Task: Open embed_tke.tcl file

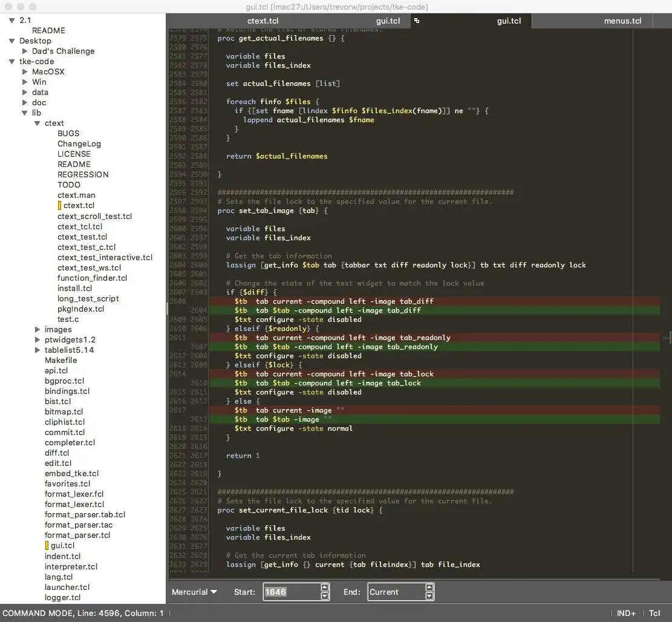Action: coord(71,473)
